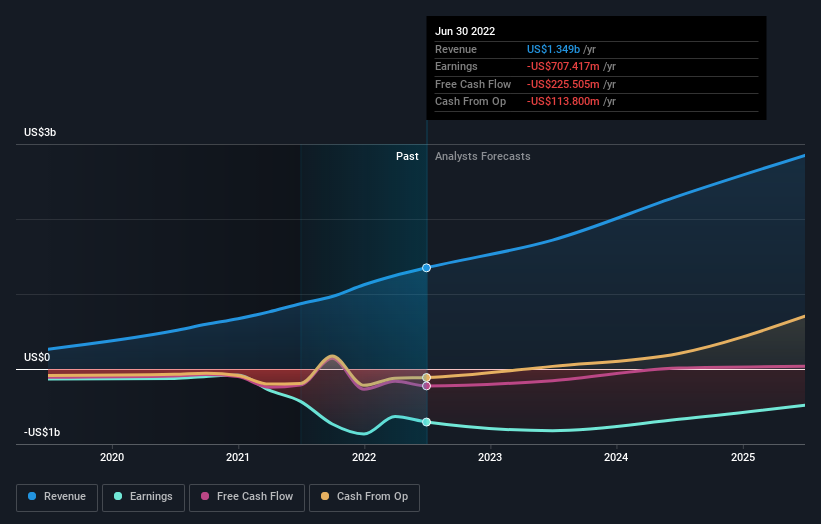This screenshot has width=821, height=524.
Task: Click the orange Cash From Op legend dot
Action: 325,496
